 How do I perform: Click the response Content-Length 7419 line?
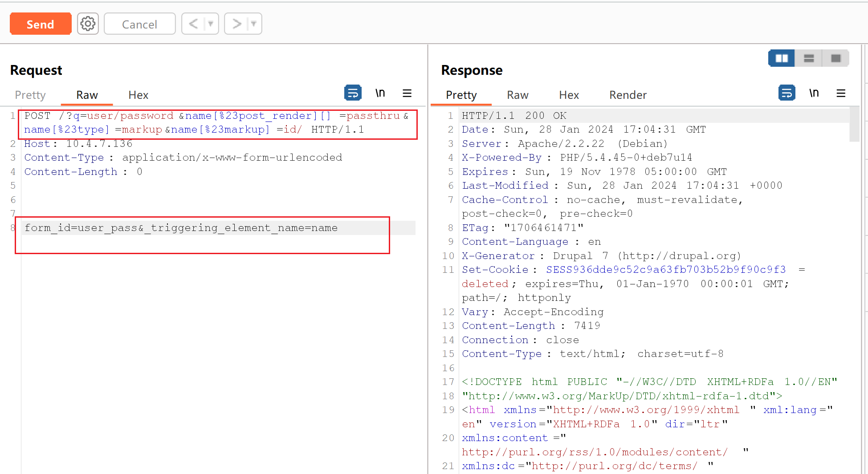[531, 326]
